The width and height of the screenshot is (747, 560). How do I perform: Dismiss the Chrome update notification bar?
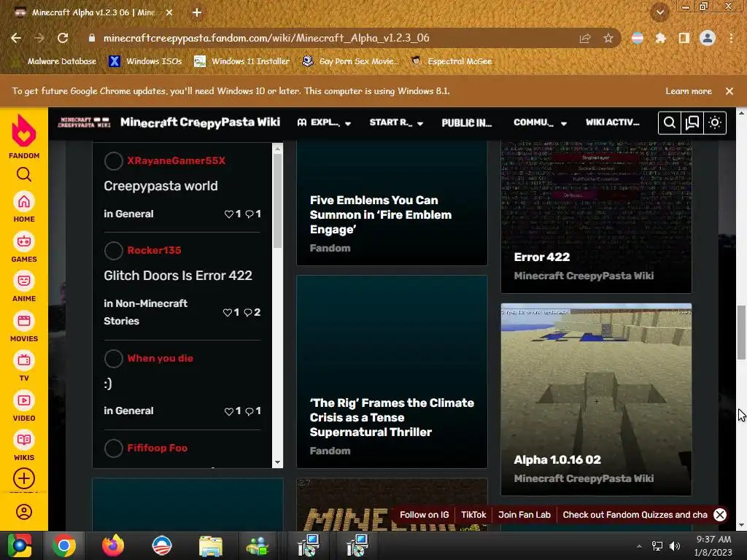pyautogui.click(x=729, y=91)
